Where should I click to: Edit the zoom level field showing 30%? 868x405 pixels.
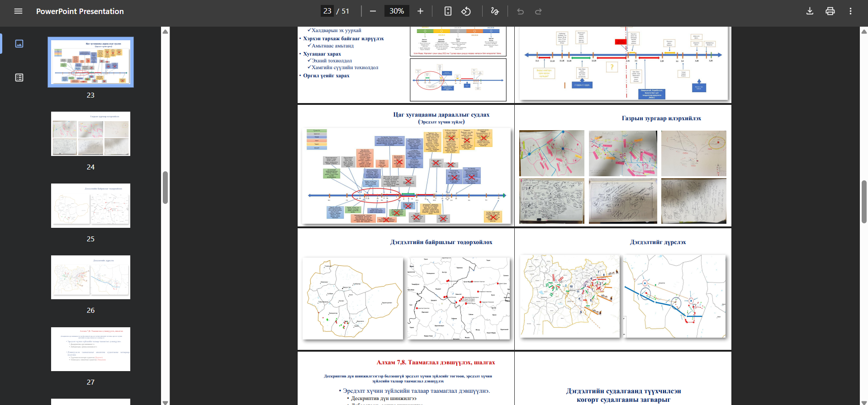397,11
